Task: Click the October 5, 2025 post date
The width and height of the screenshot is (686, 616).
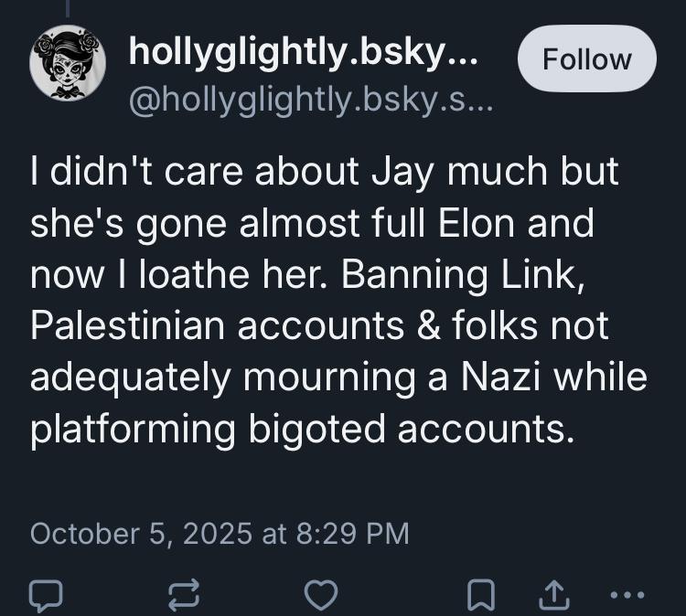Action: pos(142,533)
